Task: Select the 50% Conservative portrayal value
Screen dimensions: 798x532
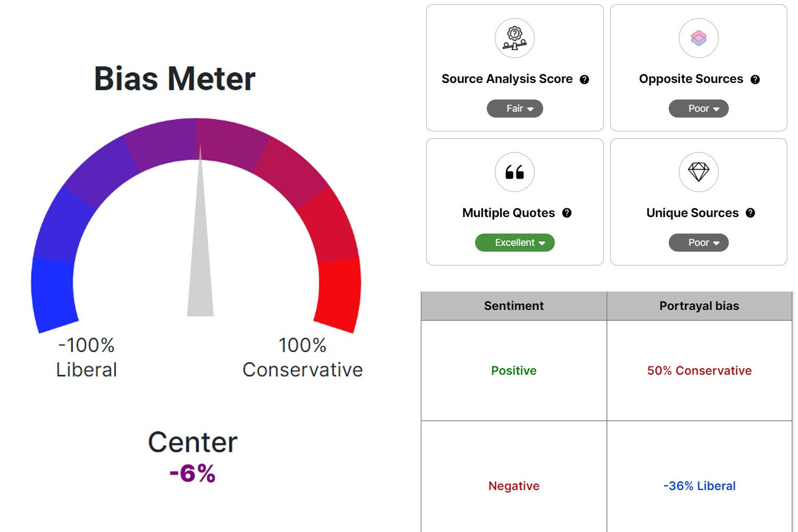Action: [699, 370]
